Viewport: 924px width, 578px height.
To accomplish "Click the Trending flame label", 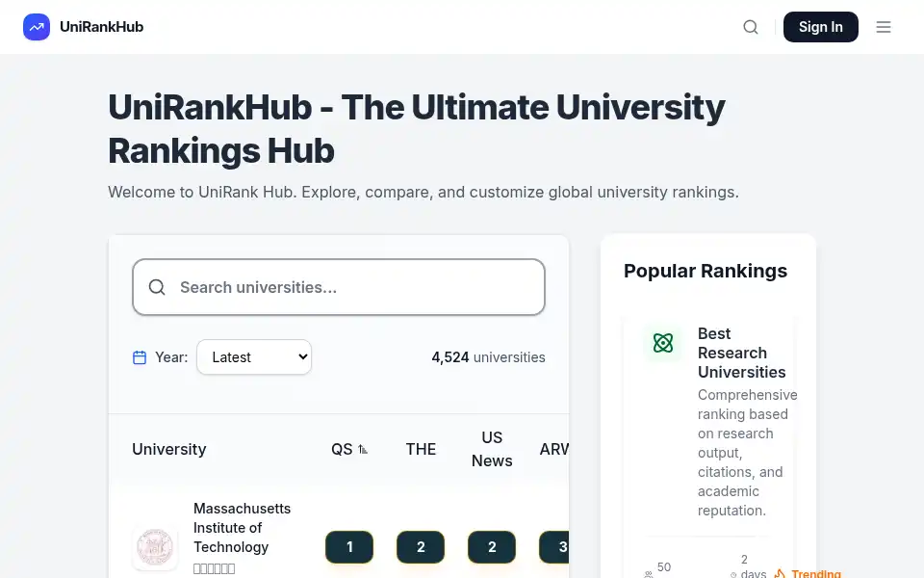I will 808,573.
